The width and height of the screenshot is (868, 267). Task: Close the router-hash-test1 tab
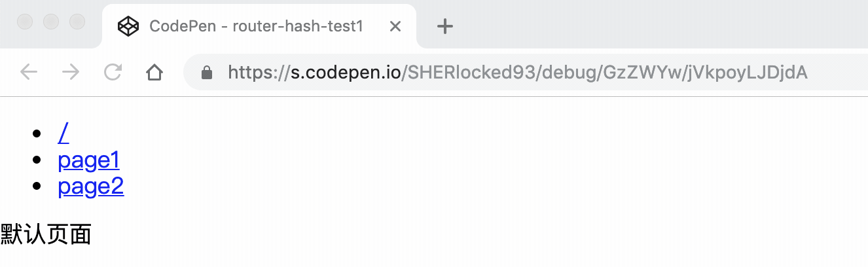pyautogui.click(x=395, y=26)
